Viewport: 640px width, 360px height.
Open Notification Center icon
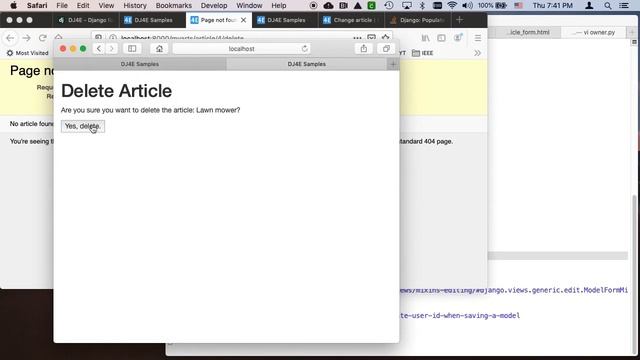click(624, 5)
